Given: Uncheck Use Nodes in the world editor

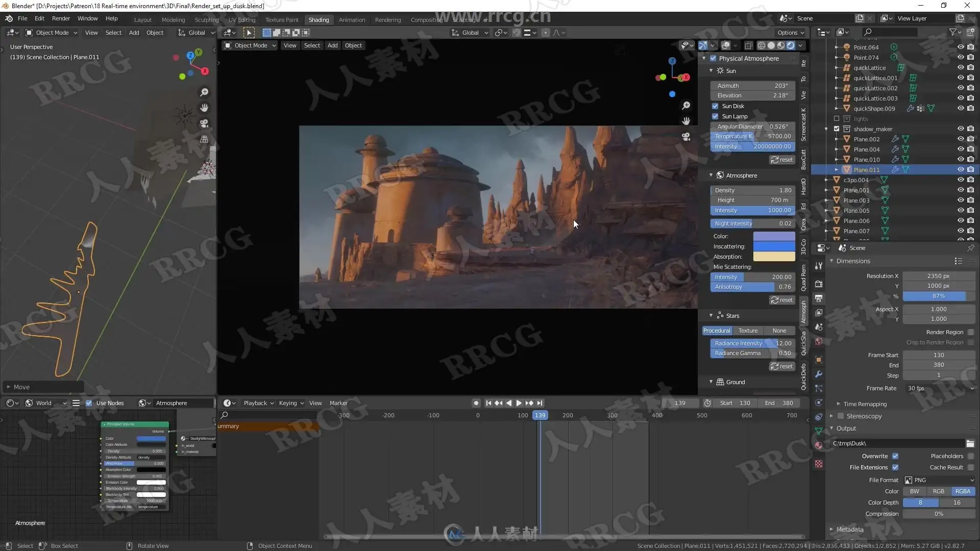Looking at the screenshot, I should pos(89,403).
